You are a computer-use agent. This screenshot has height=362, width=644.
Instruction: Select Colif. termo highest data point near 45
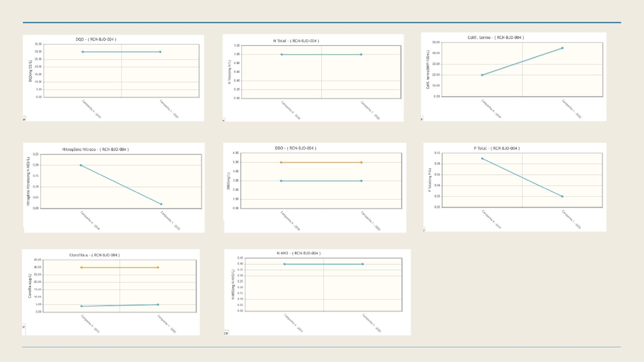(x=562, y=48)
